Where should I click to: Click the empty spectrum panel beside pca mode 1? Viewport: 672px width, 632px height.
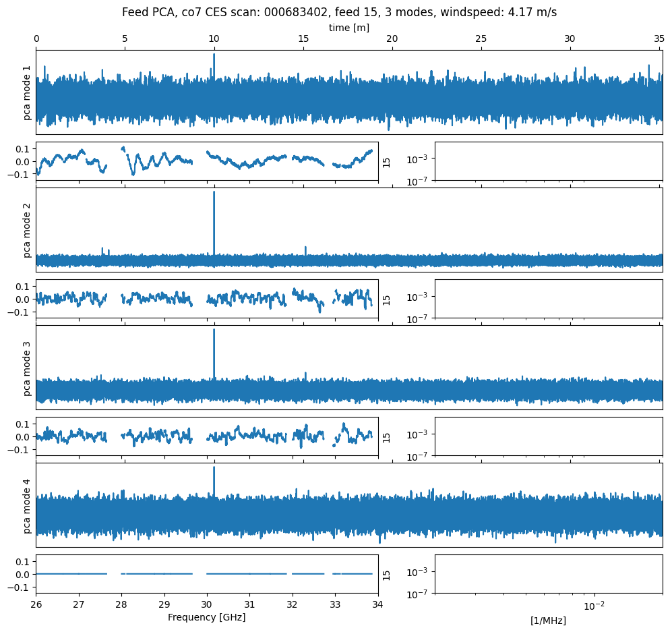click(x=548, y=161)
